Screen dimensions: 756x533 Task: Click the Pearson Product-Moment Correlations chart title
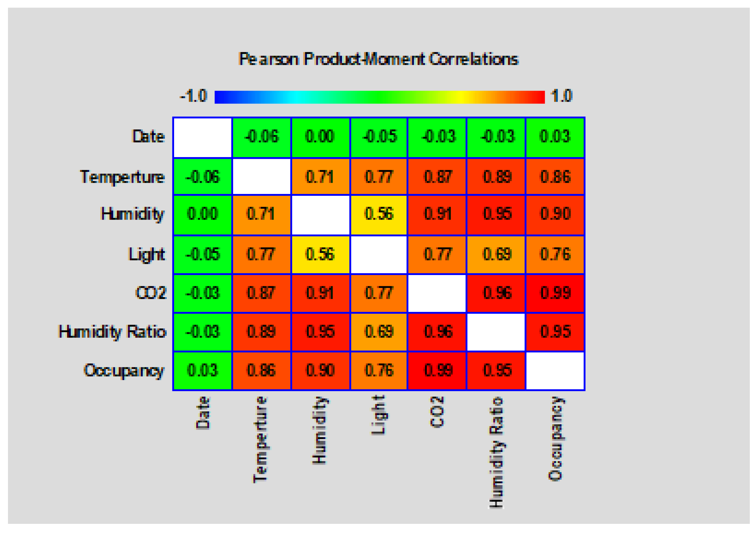click(378, 59)
